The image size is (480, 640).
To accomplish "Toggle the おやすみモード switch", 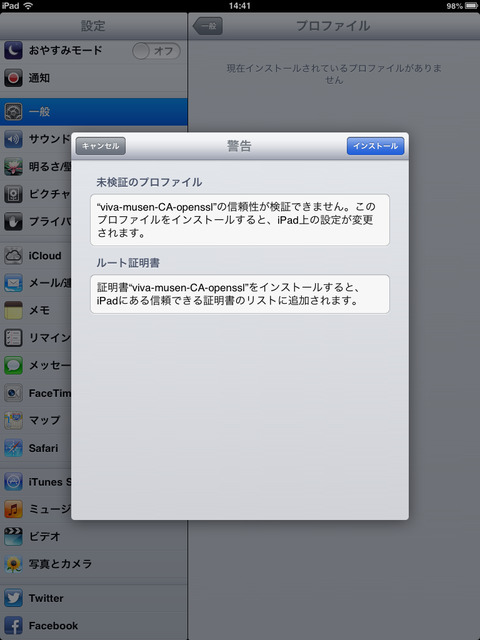I will pyautogui.click(x=156, y=51).
